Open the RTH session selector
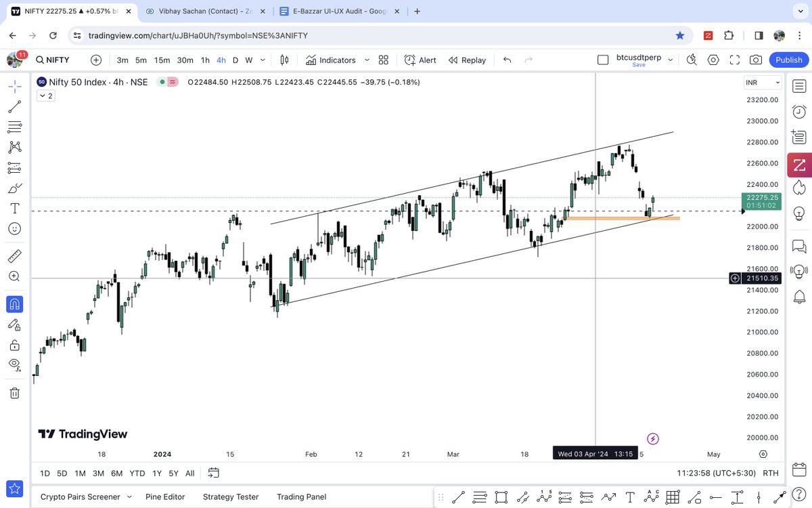 (770, 473)
